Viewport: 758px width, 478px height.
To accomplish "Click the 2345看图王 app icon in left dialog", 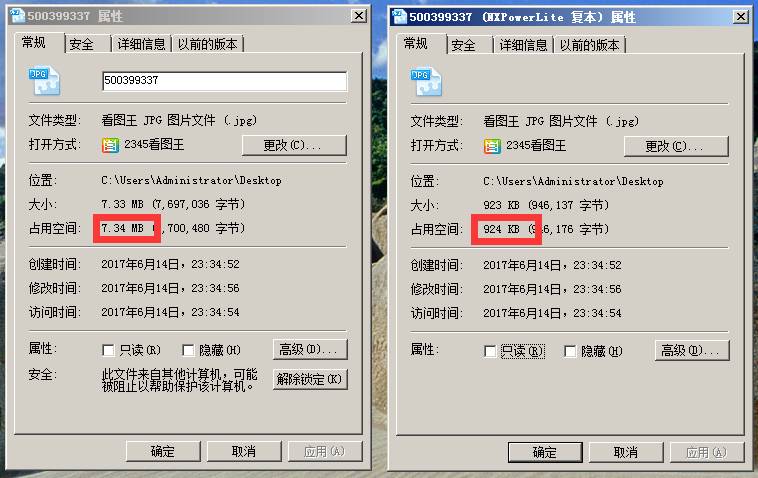I will pos(110,145).
